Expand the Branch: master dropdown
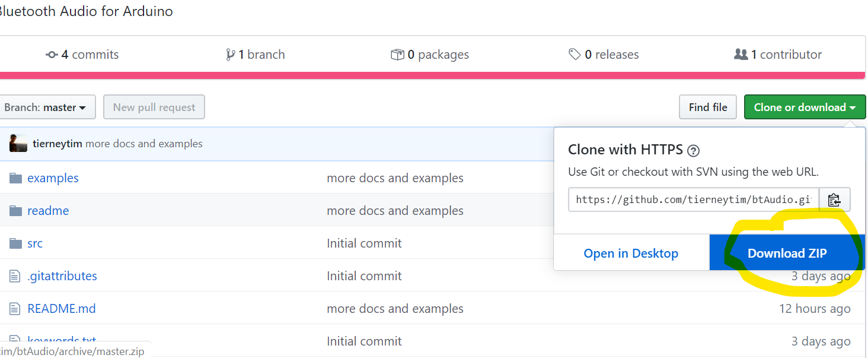868x358 pixels. pos(45,107)
